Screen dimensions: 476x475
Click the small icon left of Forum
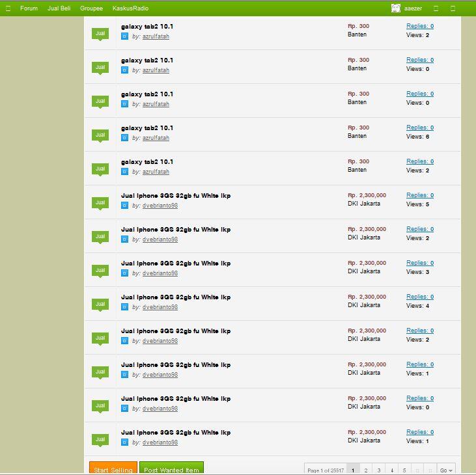pos(8,8)
